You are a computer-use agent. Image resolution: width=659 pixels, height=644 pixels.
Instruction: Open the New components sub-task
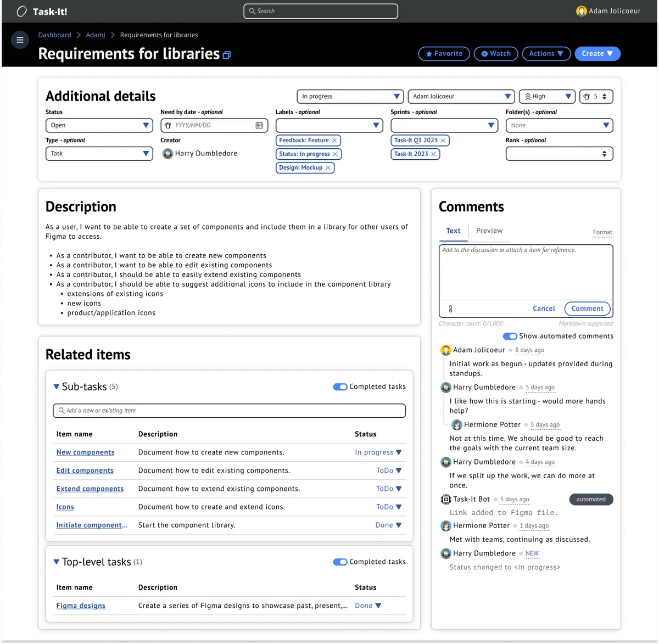85,452
